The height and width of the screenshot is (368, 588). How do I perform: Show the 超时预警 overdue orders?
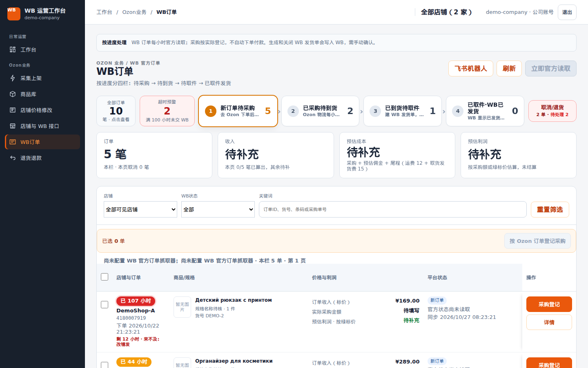167,111
